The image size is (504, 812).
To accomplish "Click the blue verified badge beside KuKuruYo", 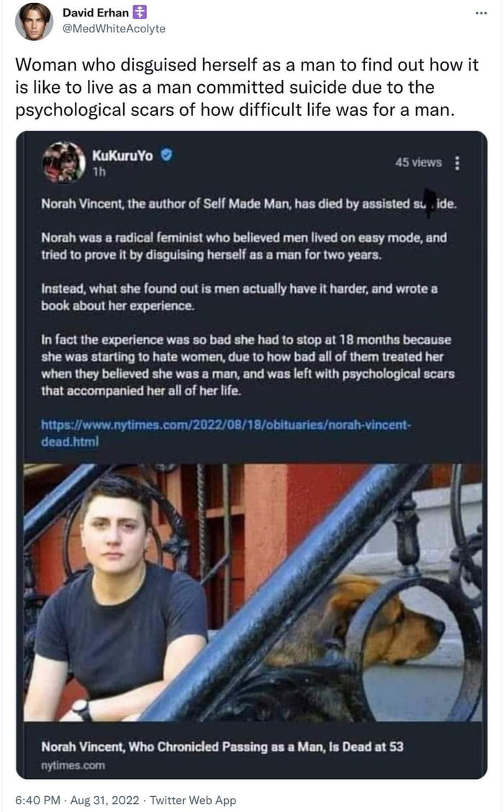I will coord(166,155).
